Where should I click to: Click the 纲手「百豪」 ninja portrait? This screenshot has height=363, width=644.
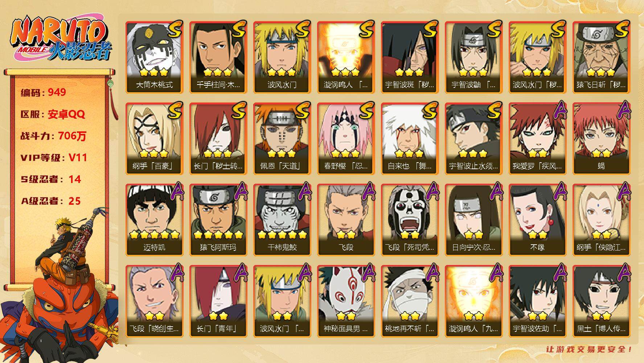tap(155, 138)
